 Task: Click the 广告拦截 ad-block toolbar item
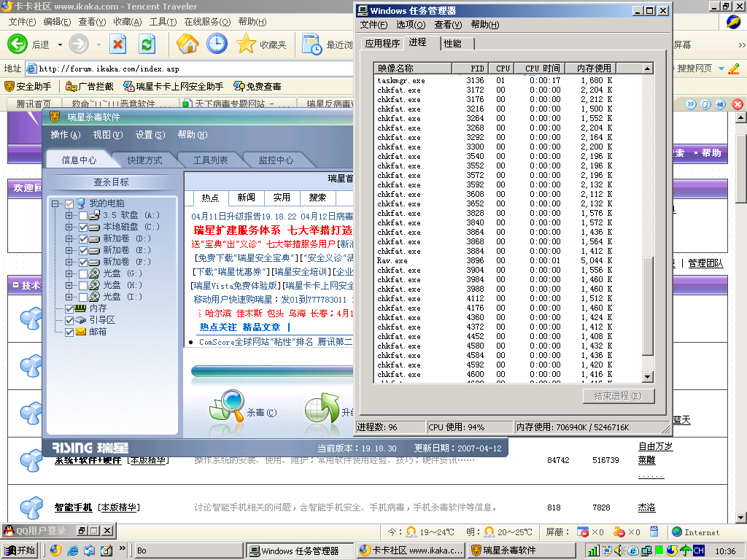coord(90,86)
